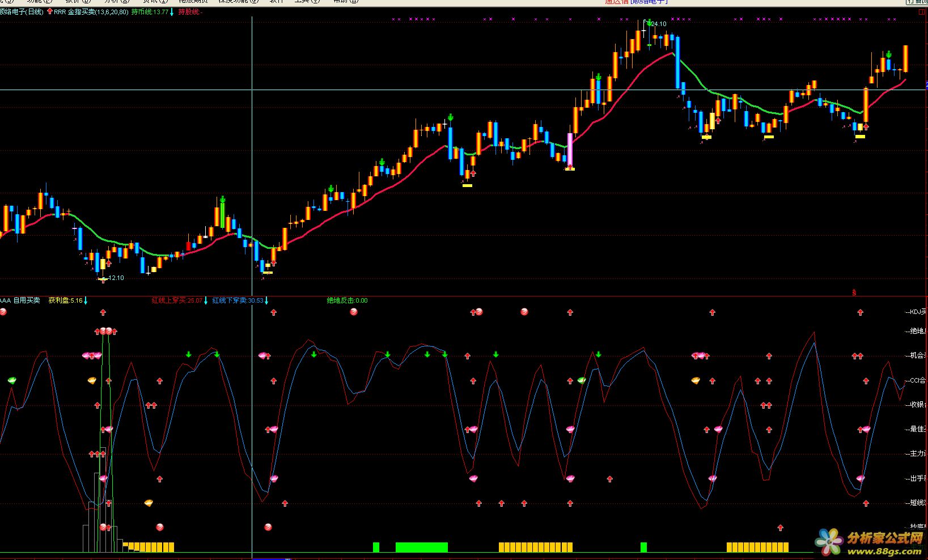Click green sell arrow above the tall green candle
The height and width of the screenshot is (560, 928).
[223, 199]
